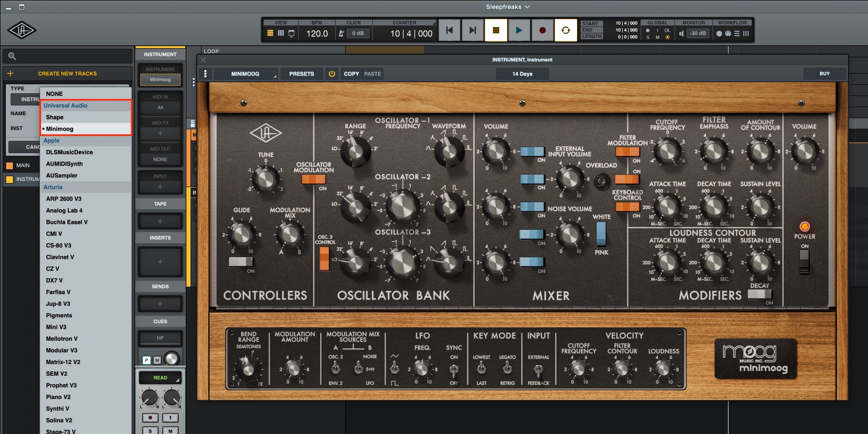Choose Prophet V3 from the list
Screen dimensions: 868x434
[86, 385]
